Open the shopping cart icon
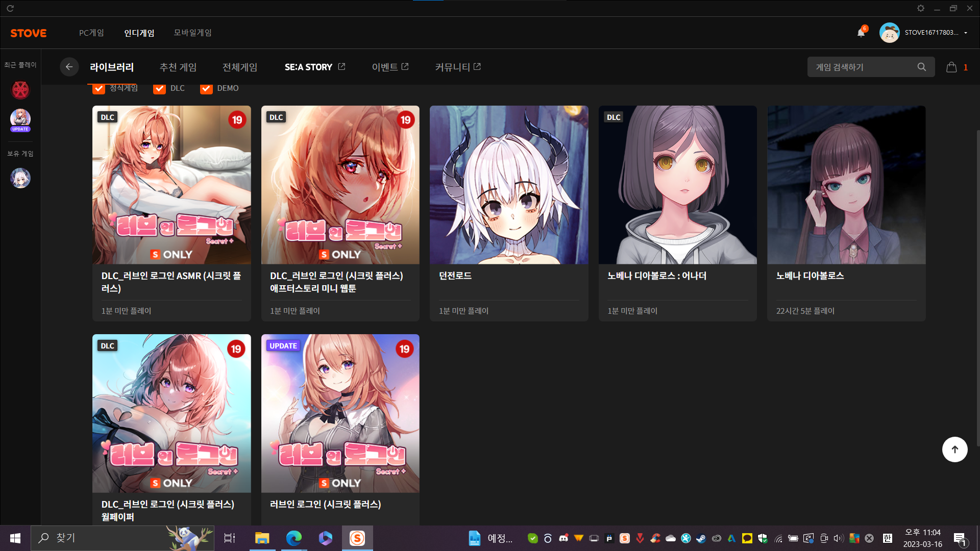 pos(951,67)
